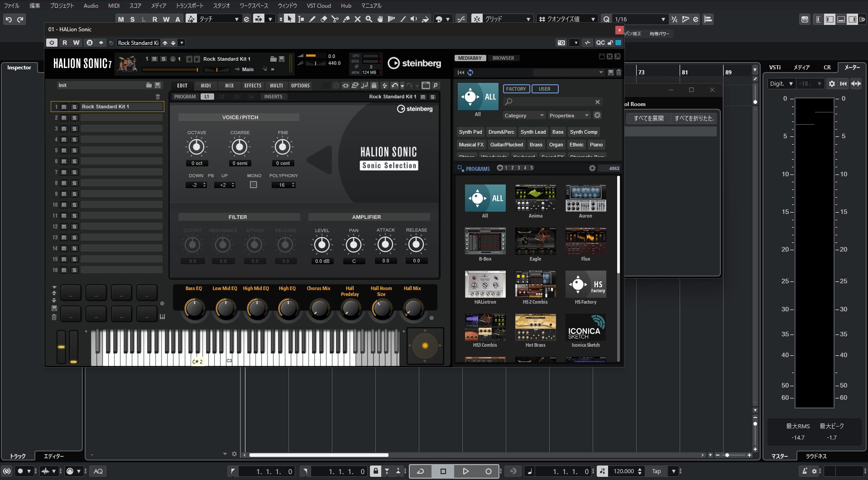The width and height of the screenshot is (868, 480).
Task: Select the Object Selection arrow tool
Action: [290, 19]
